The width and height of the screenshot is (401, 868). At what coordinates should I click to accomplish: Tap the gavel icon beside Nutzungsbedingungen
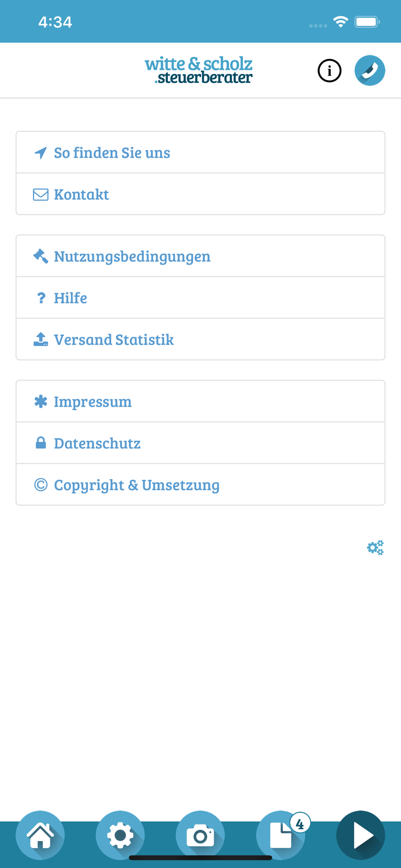tap(41, 256)
